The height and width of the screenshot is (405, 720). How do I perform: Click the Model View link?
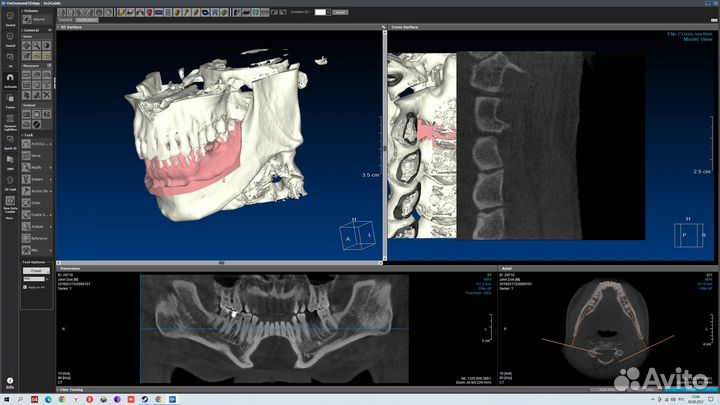698,39
